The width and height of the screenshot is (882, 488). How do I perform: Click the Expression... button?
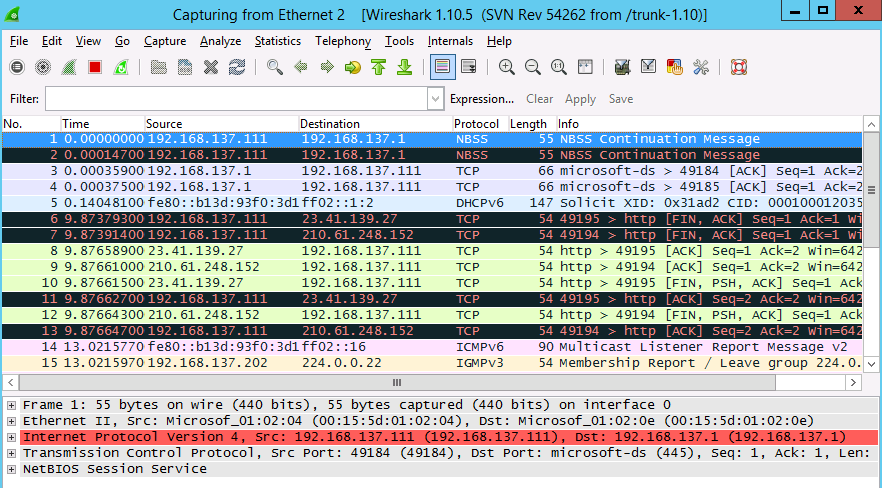[x=482, y=99]
